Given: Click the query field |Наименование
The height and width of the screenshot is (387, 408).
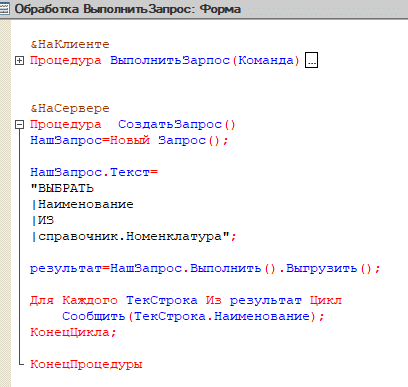Looking at the screenshot, I should tap(82, 204).
